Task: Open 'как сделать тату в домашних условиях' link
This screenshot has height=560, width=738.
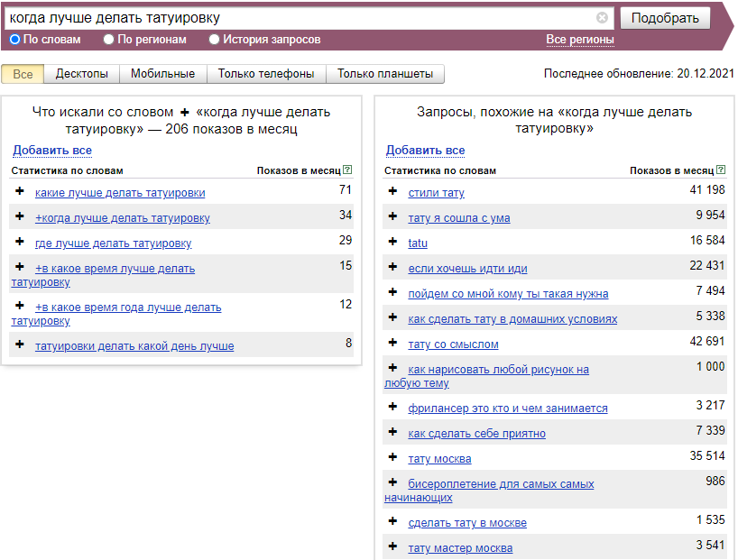Action: 512,318
